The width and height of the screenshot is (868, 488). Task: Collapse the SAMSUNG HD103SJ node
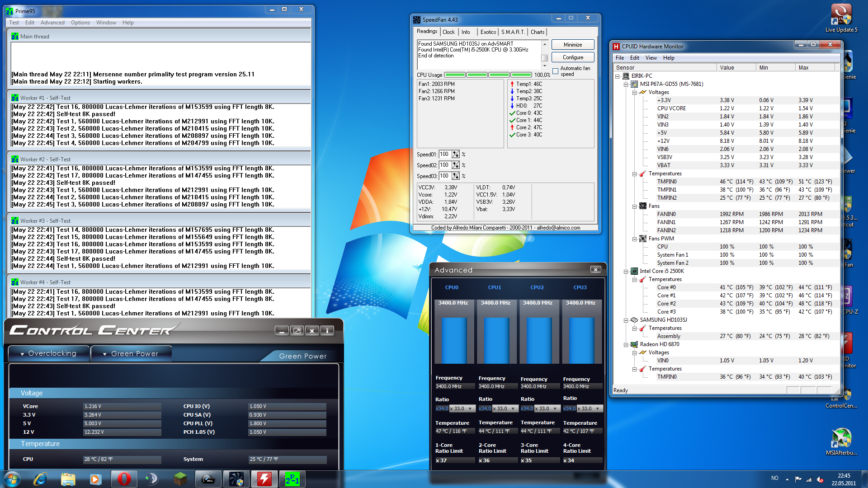626,320
